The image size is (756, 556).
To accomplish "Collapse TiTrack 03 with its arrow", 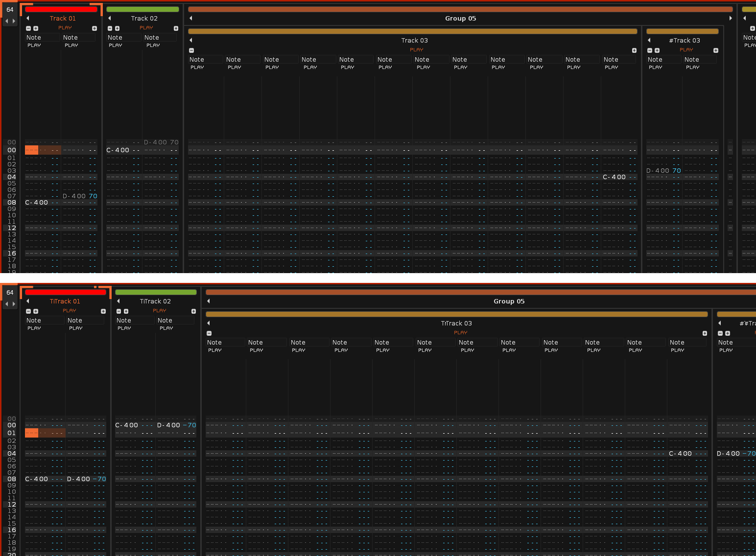I will pyautogui.click(x=208, y=323).
